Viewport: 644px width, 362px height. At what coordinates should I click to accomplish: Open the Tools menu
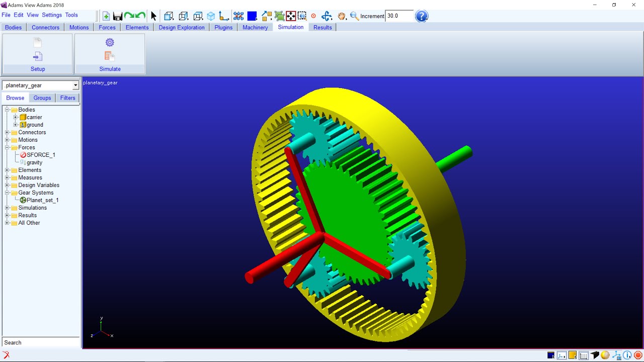point(71,15)
